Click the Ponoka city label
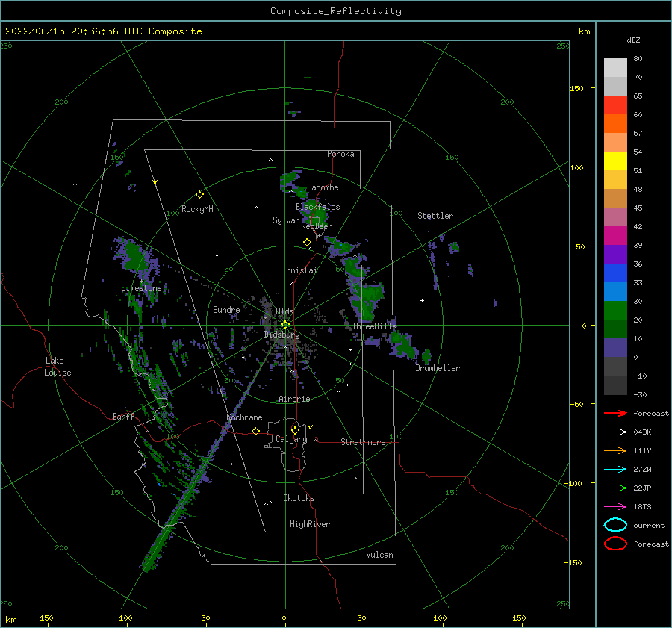Image resolution: width=672 pixels, height=628 pixels. coord(340,154)
